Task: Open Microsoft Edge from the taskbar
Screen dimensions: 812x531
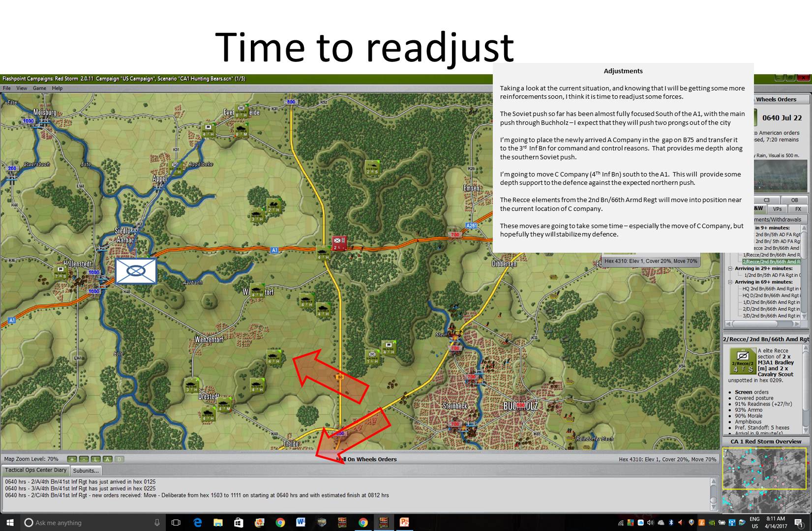Action: [x=198, y=523]
